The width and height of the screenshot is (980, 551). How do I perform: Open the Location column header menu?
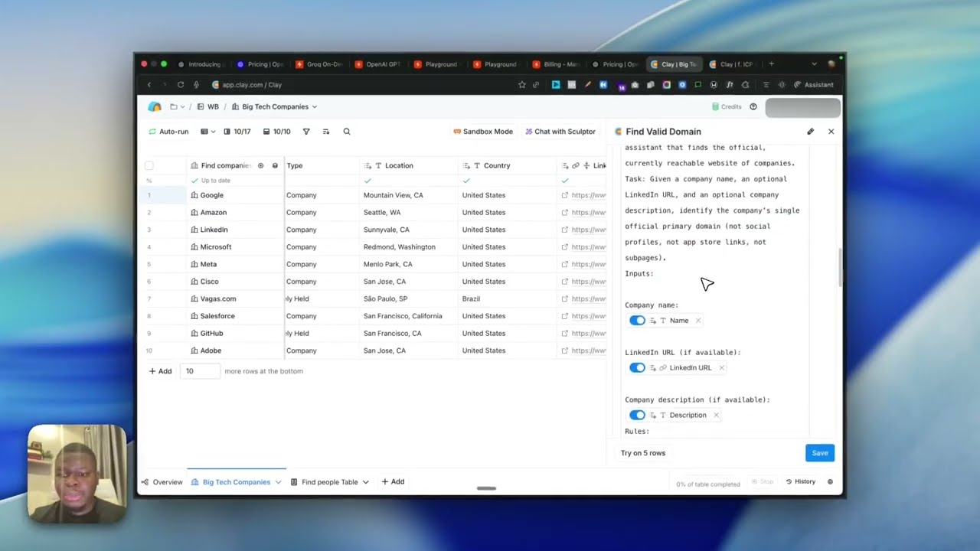tap(409, 165)
